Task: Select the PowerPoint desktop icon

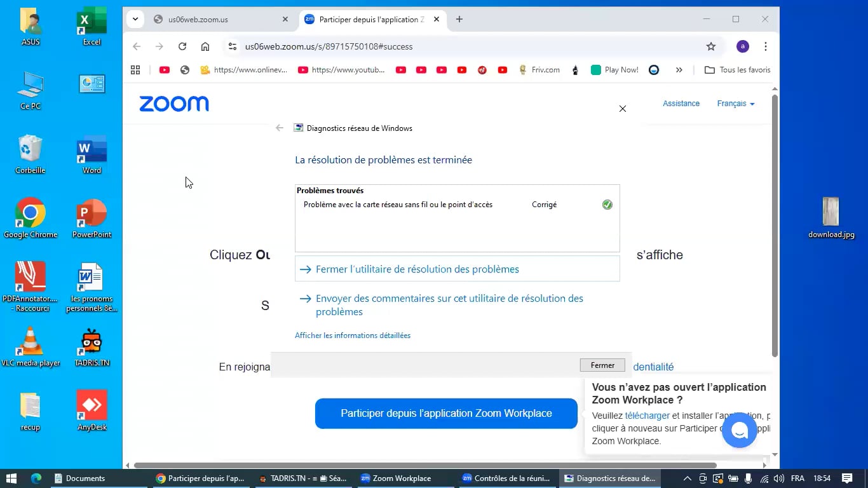Action: click(92, 219)
